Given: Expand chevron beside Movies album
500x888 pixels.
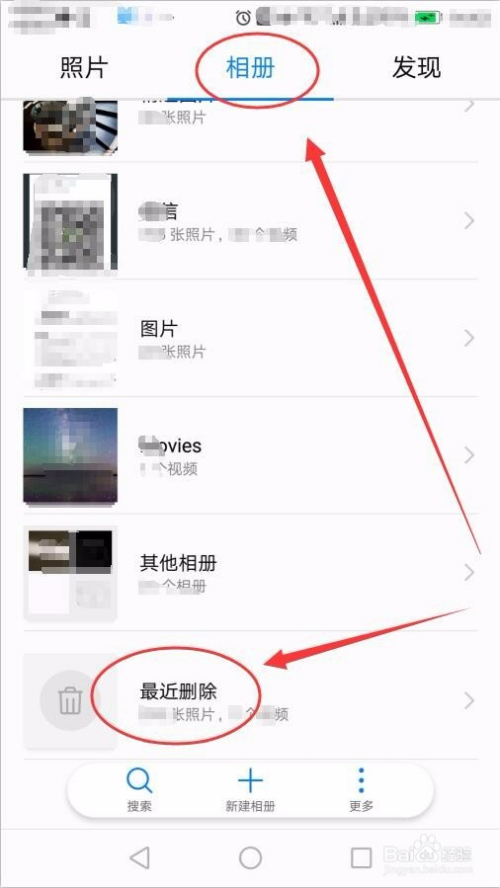Looking at the screenshot, I should coord(469,455).
